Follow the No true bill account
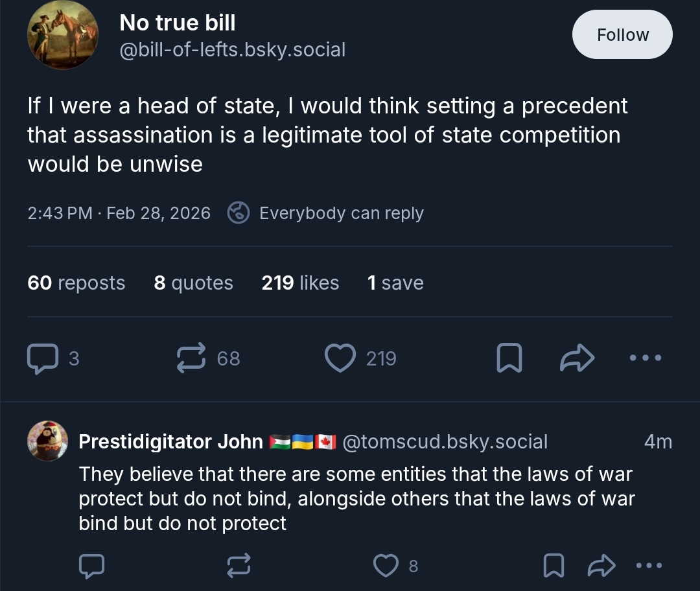The height and width of the screenshot is (591, 700). coord(622,34)
